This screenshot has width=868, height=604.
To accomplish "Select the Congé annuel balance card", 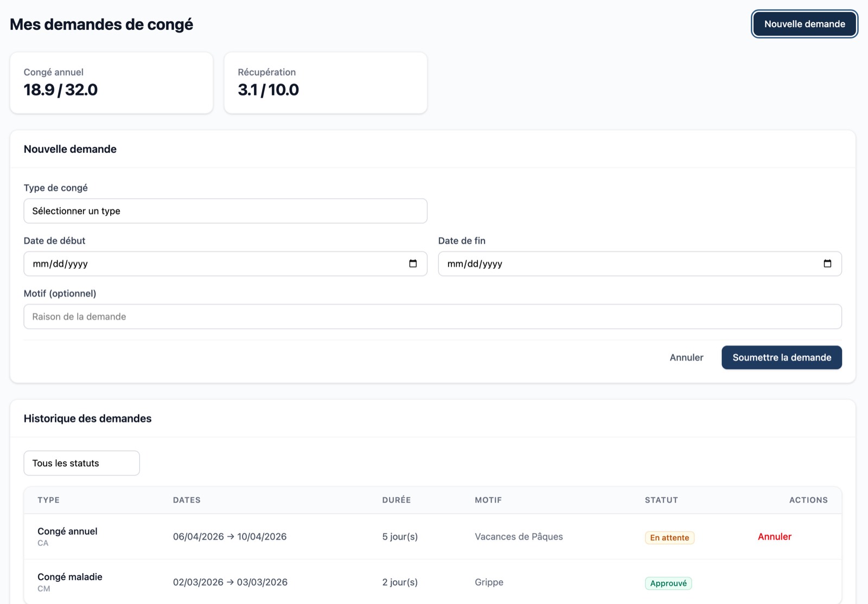I will pos(111,83).
